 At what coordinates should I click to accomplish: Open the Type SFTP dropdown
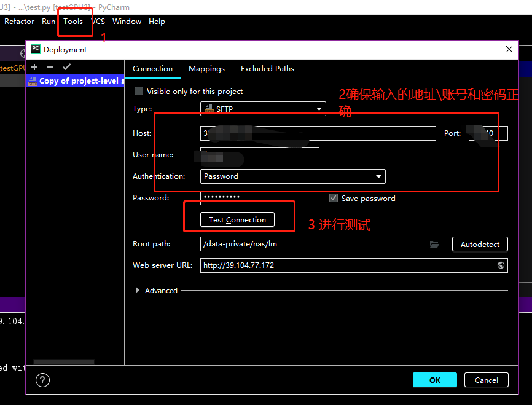click(263, 109)
